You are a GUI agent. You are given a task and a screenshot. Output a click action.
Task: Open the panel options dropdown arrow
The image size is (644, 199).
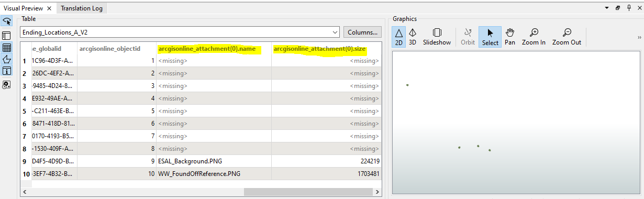tap(606, 8)
